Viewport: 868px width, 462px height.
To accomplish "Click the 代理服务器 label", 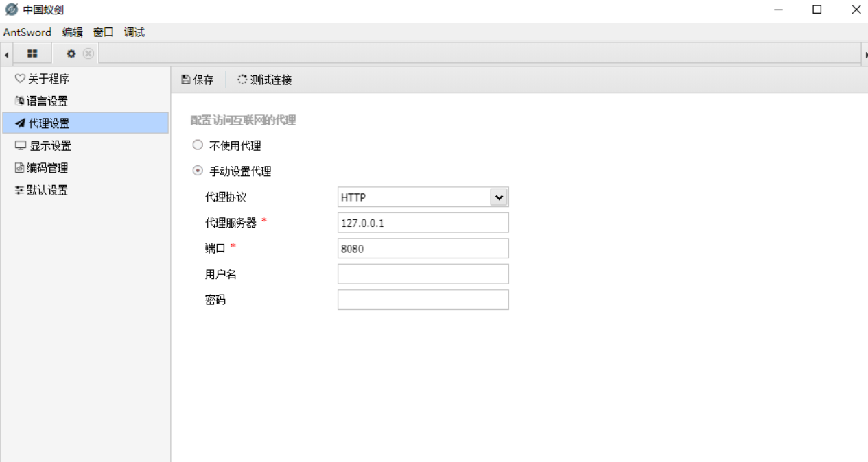I will (x=231, y=223).
